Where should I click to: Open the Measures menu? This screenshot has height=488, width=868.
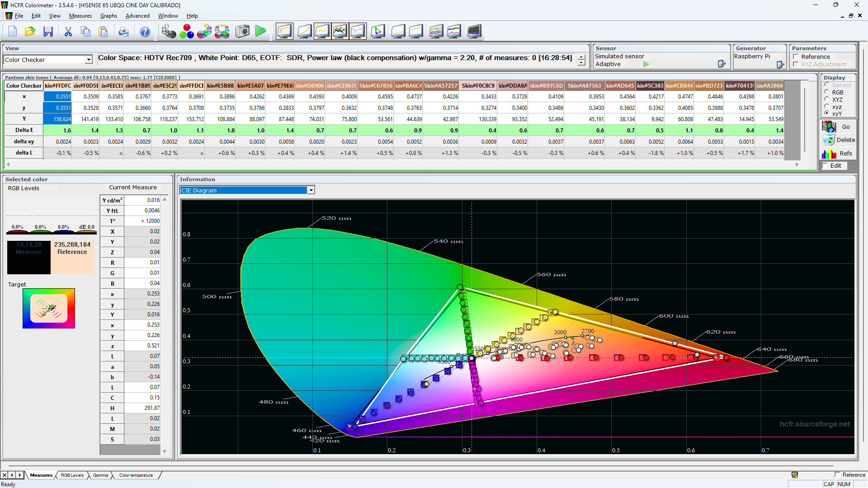pos(80,16)
